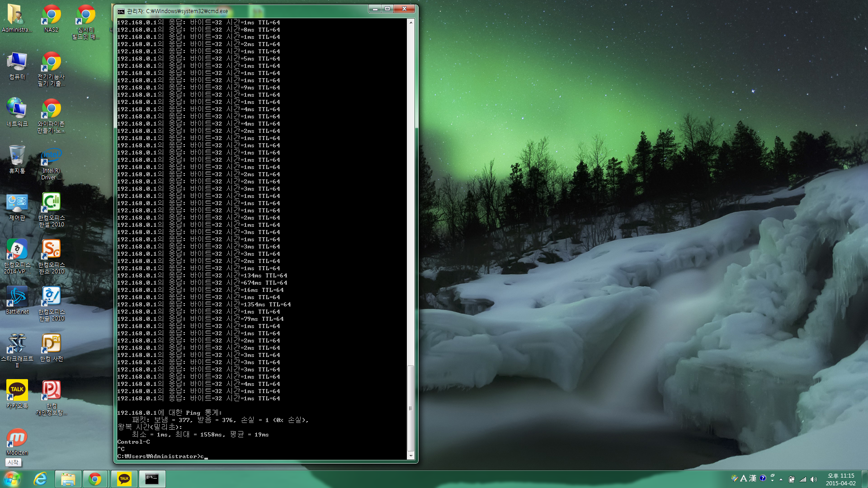
Task: Show hidden system tray icons
Action: (781, 479)
